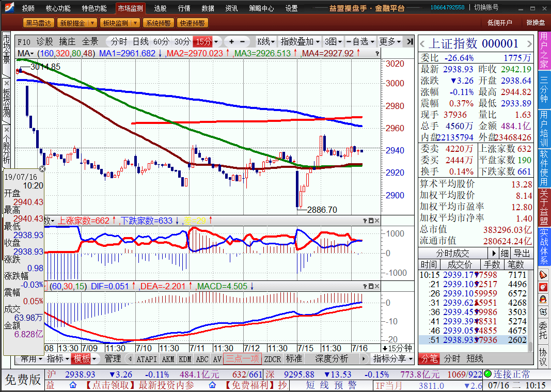Click help question mark on MA indicator bar
Image resolution: width=551 pixels, height=392 pixels.
[377, 53]
